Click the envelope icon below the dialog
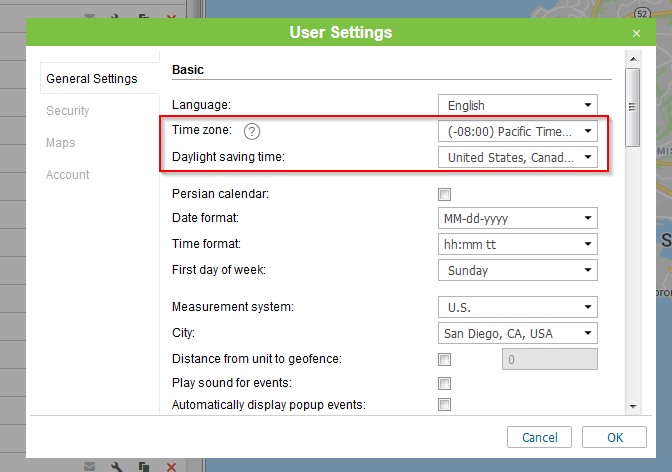The height and width of the screenshot is (472, 672). (x=90, y=466)
